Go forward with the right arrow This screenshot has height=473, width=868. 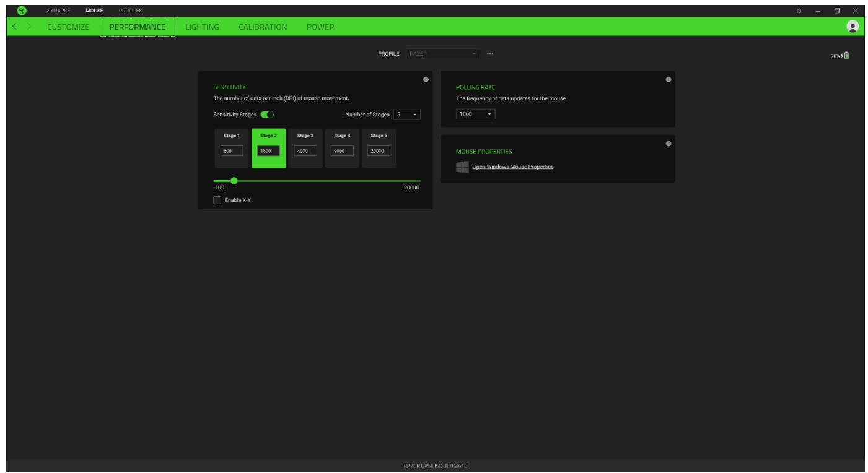click(28, 27)
